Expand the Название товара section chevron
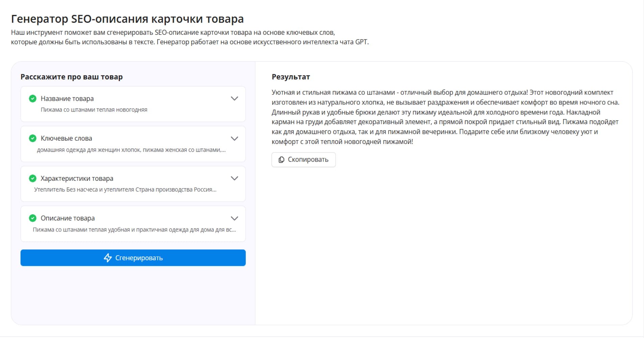644x338 pixels. tap(234, 99)
